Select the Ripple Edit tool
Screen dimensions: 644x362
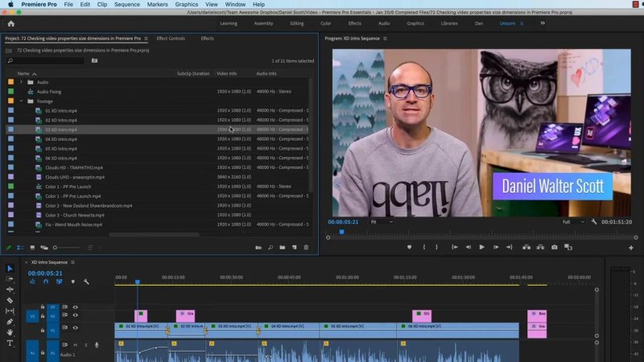(10, 290)
